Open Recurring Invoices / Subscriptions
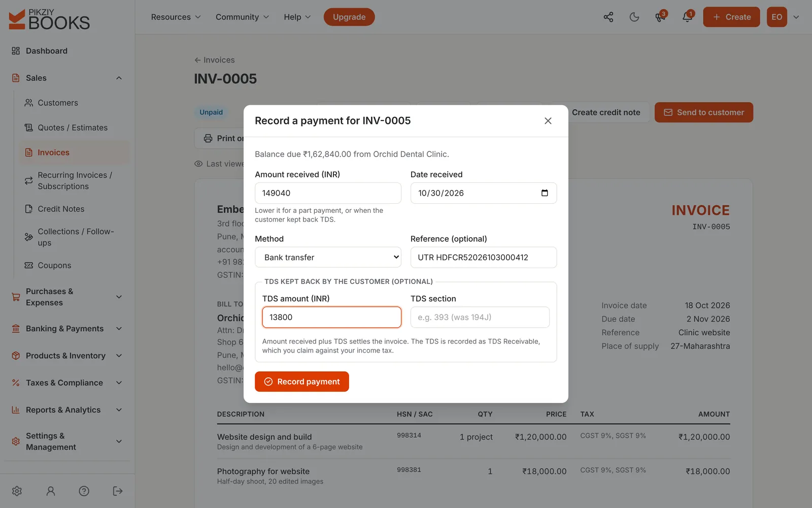The image size is (812, 508). [x=74, y=180]
